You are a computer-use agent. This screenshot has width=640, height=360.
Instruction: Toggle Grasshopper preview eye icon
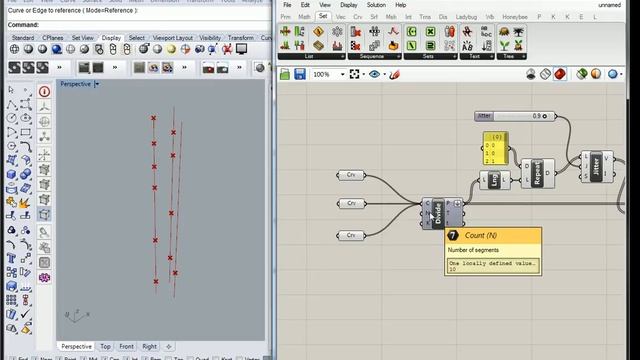click(374, 74)
